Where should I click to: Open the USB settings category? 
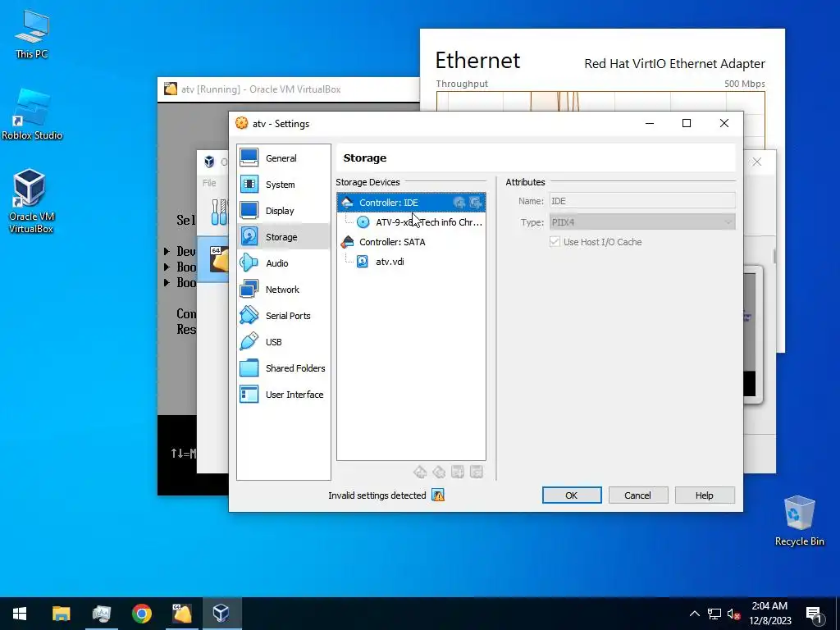(283, 342)
